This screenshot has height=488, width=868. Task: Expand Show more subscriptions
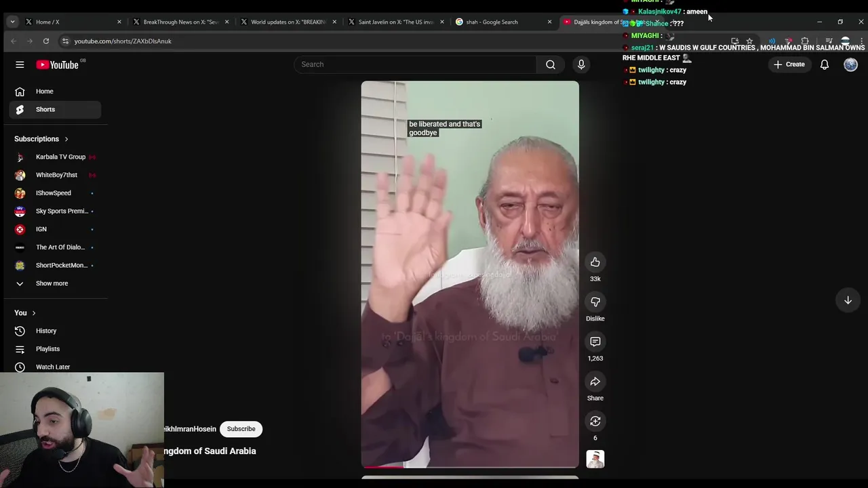point(55,283)
